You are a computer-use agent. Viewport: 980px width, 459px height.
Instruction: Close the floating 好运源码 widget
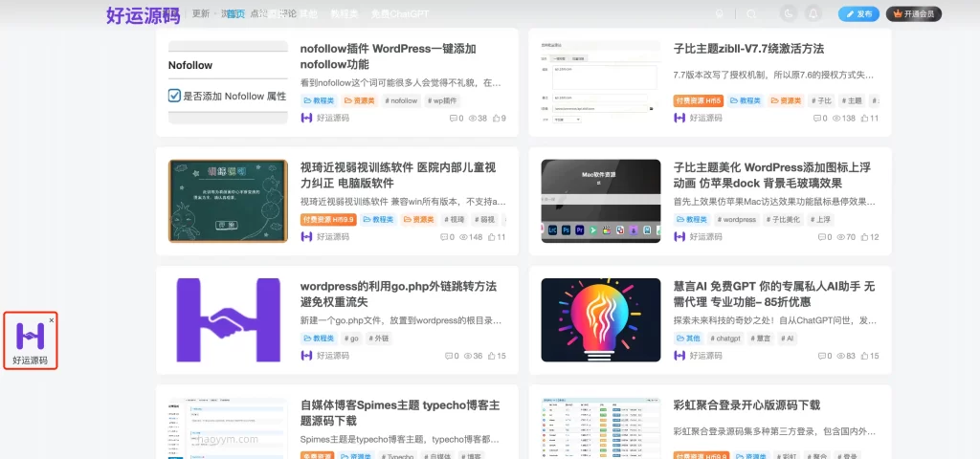(52, 320)
